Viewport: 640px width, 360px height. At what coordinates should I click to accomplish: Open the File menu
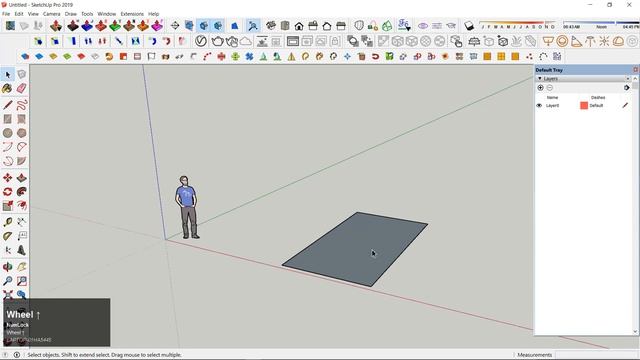[x=6, y=14]
